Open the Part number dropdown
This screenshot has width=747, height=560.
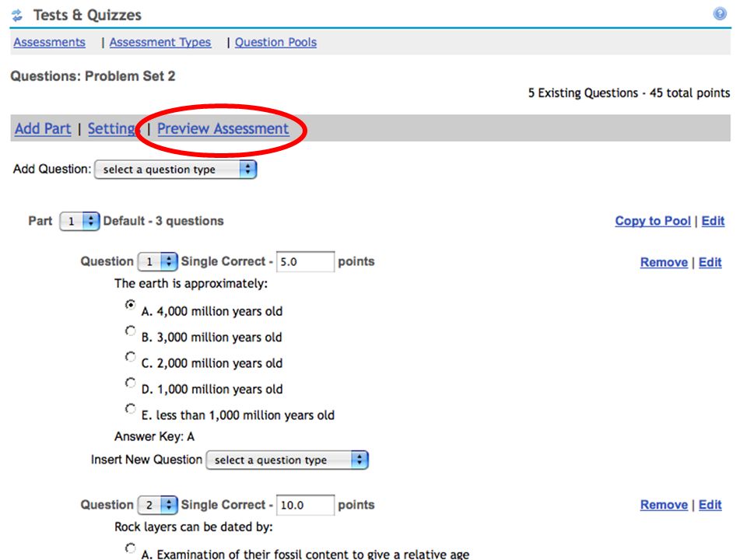pyautogui.click(x=79, y=222)
